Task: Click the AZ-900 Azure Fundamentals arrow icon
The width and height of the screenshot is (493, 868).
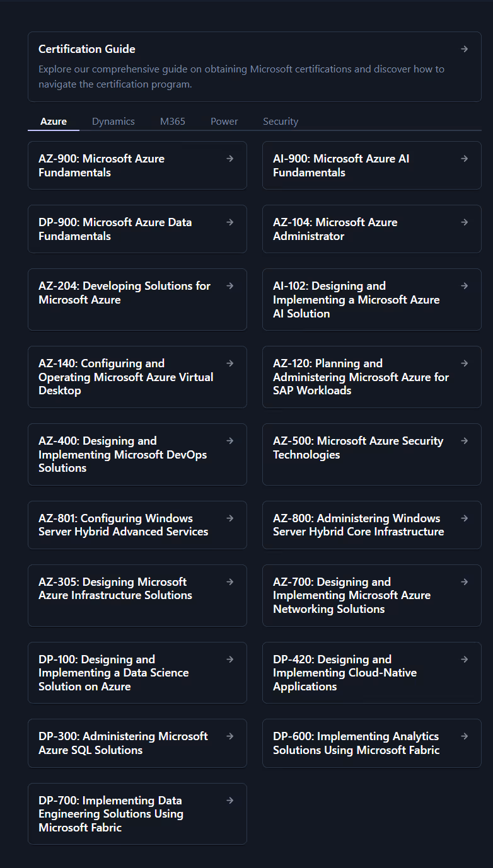Action: pyautogui.click(x=229, y=158)
